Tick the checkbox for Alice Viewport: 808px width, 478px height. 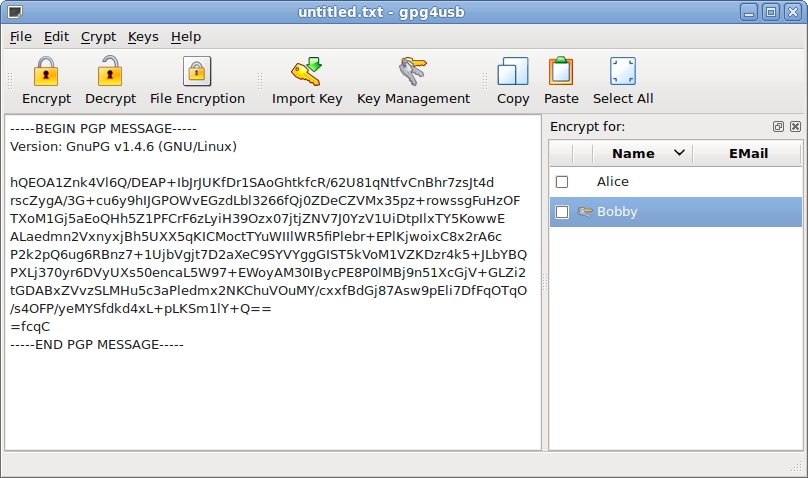(x=562, y=182)
